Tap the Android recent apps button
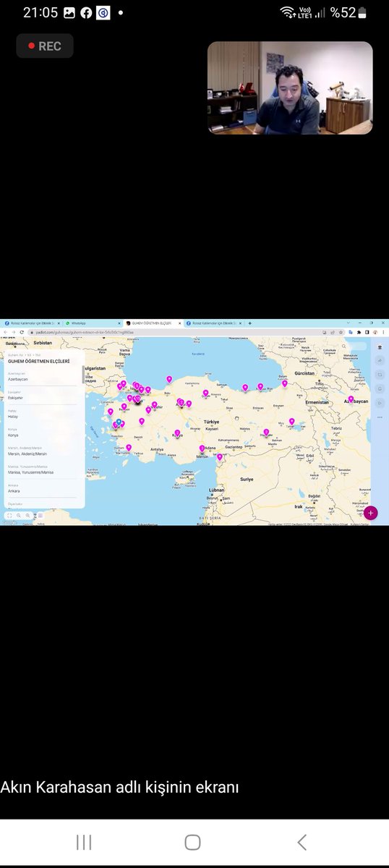 coord(84,842)
